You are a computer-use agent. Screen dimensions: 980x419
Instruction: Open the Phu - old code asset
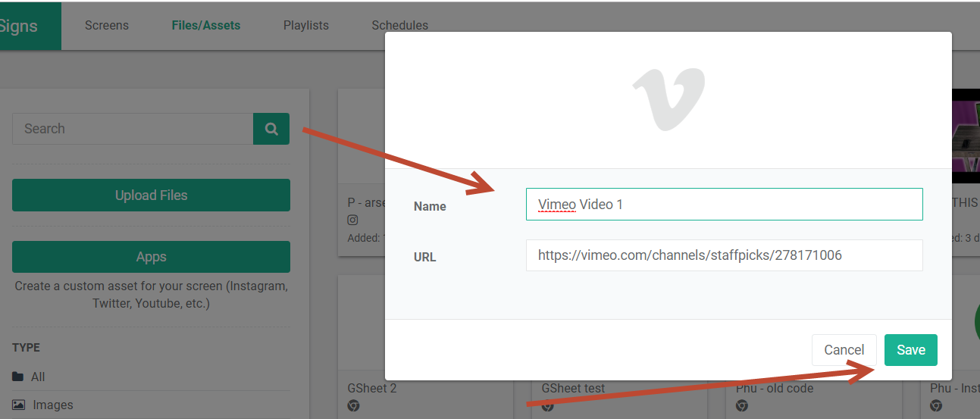774,389
